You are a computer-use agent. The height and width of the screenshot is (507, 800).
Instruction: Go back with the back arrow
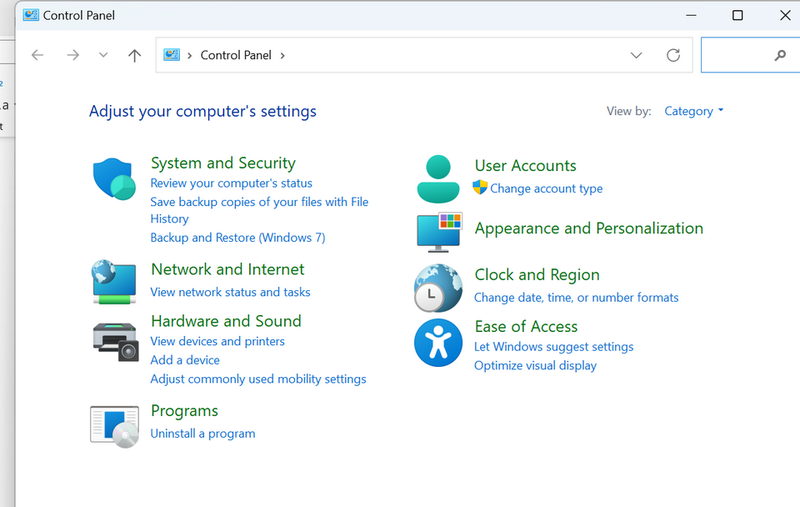(37, 55)
